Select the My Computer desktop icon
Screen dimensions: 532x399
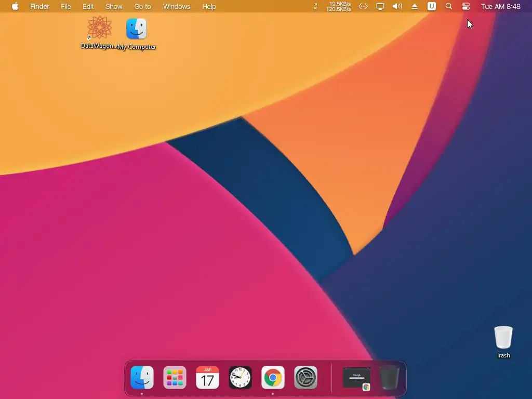click(x=137, y=34)
